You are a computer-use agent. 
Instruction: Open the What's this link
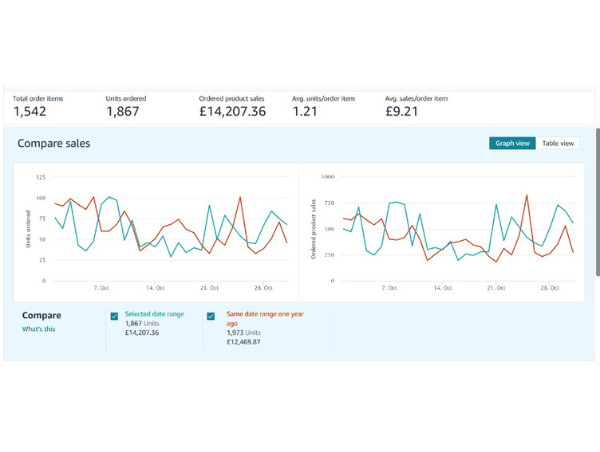pyautogui.click(x=37, y=329)
